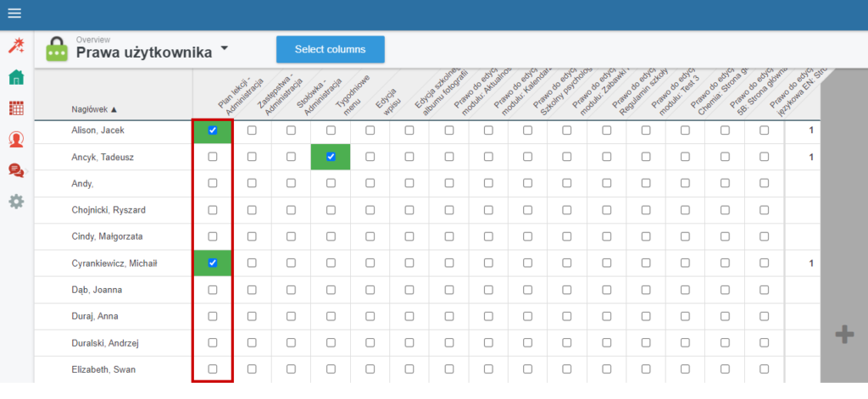Go to the home sidebar icon

click(x=15, y=78)
